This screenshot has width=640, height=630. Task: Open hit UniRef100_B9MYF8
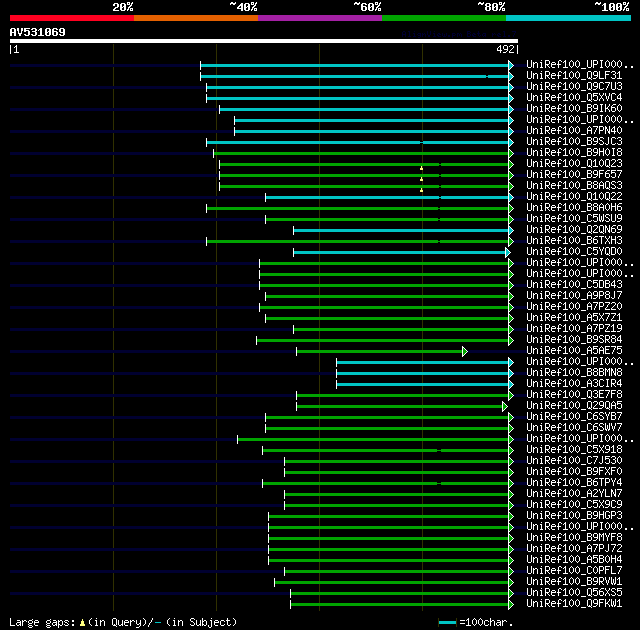pos(574,538)
